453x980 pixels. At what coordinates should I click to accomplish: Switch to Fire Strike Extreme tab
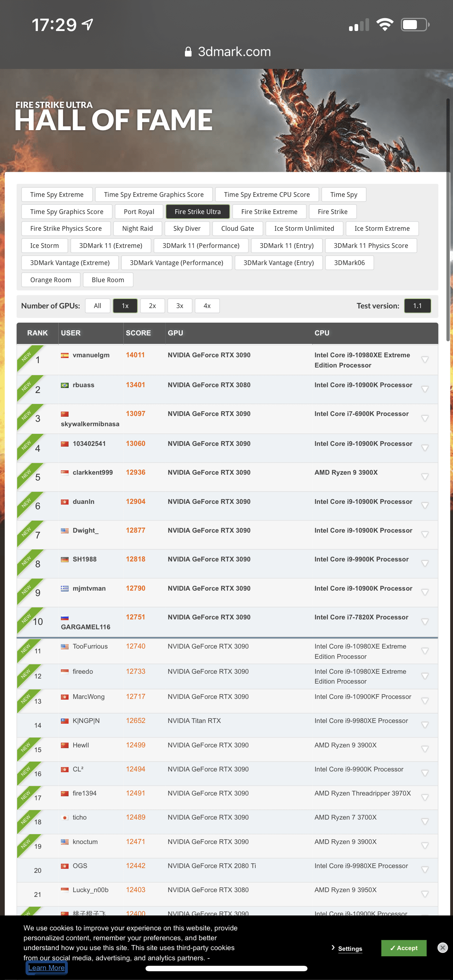[269, 211]
